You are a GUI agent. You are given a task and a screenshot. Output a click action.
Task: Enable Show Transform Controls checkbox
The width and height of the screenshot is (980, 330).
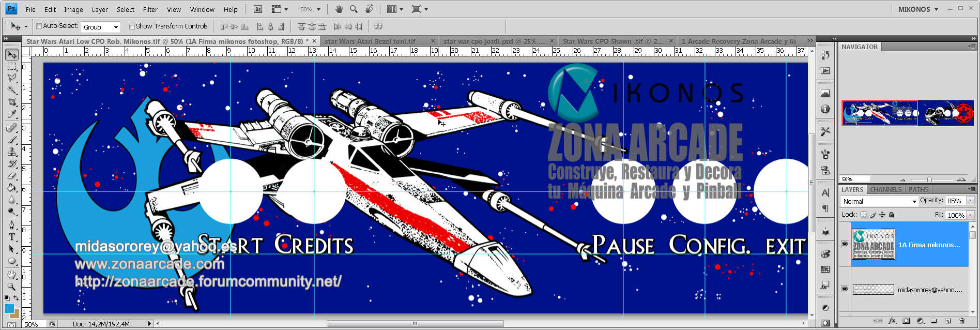coord(132,26)
